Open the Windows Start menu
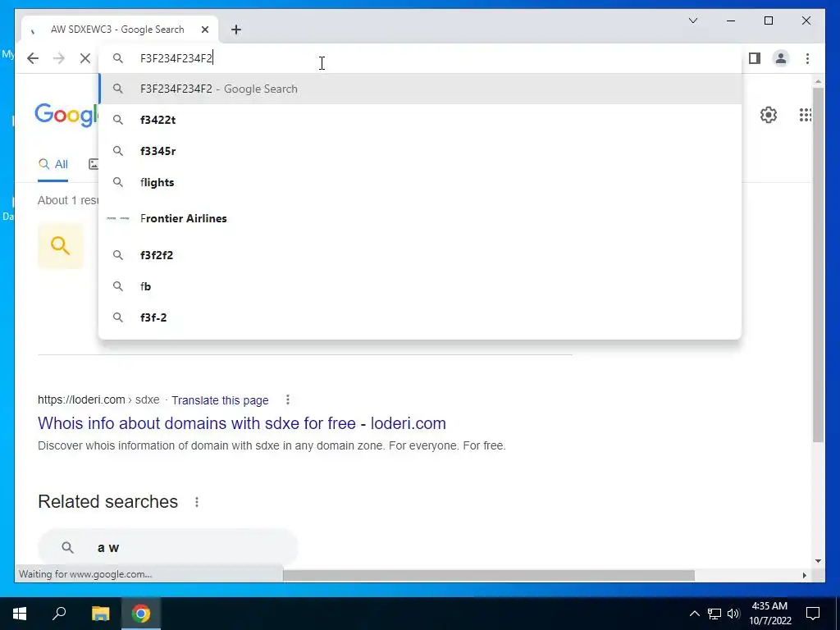This screenshot has height=630, width=840. coord(20,614)
